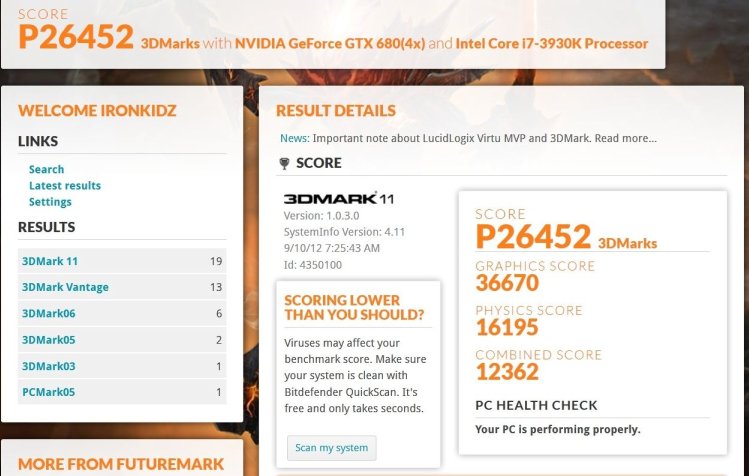Screen dimensions: 749x476
Task: Click the RESULT DETAILS heading
Action: pyautogui.click(x=336, y=111)
